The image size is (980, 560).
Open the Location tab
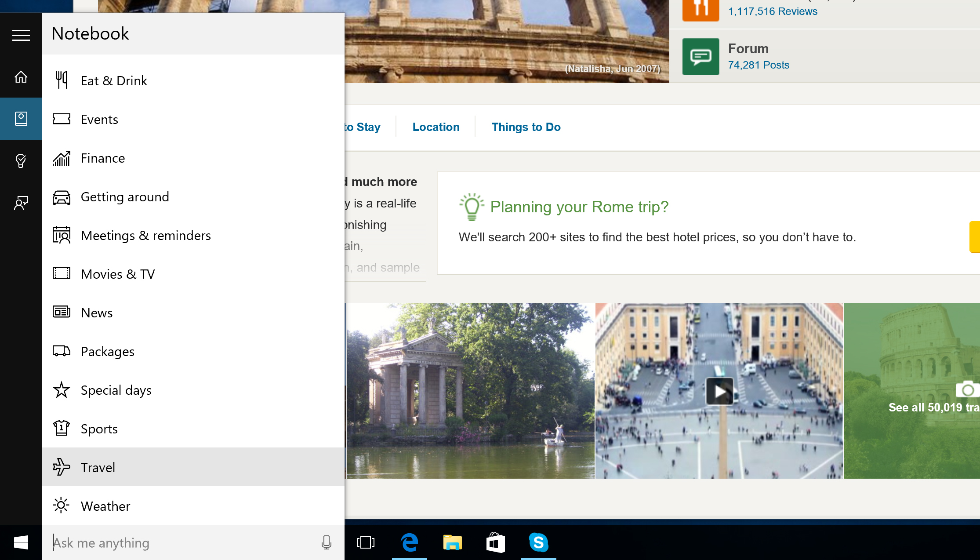click(x=436, y=127)
